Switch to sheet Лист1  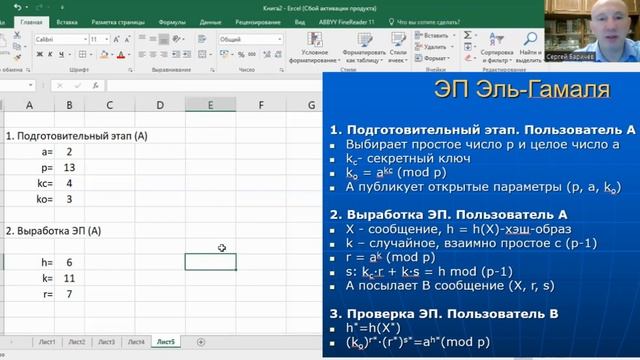(x=47, y=342)
